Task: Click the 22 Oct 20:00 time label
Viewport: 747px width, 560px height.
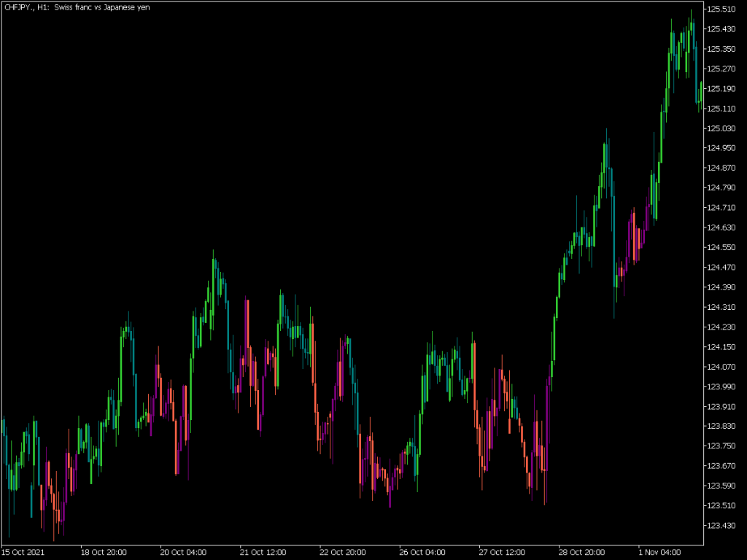Action: [x=341, y=552]
